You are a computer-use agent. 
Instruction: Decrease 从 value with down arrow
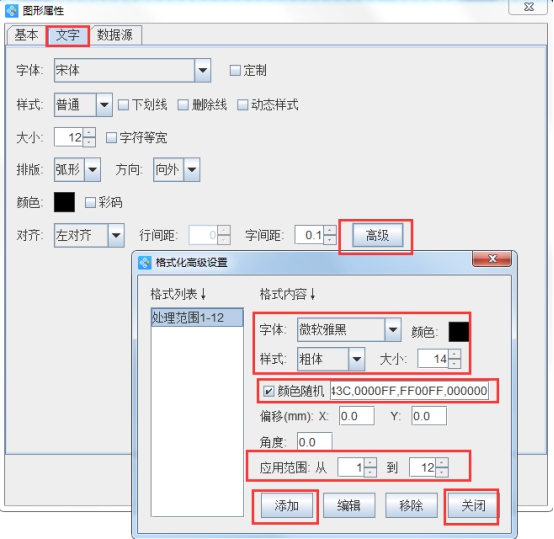(x=370, y=472)
